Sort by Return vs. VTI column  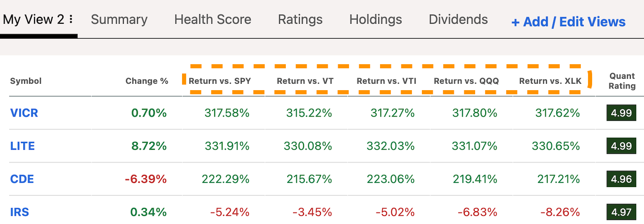point(386,81)
